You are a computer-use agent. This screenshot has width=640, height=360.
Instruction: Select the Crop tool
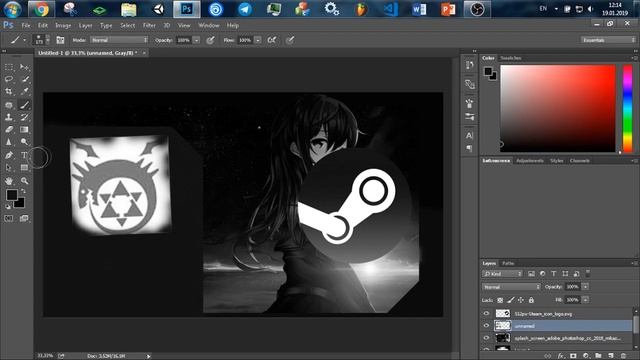pos(9,91)
